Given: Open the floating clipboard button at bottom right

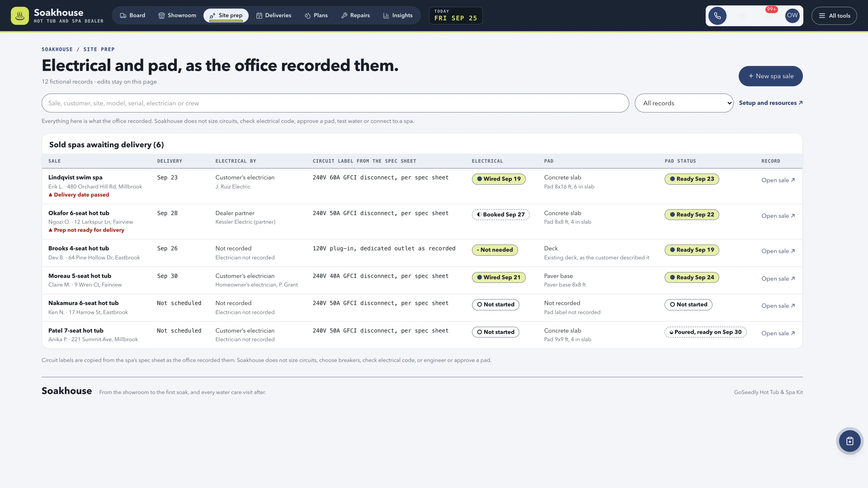Looking at the screenshot, I should [x=849, y=441].
